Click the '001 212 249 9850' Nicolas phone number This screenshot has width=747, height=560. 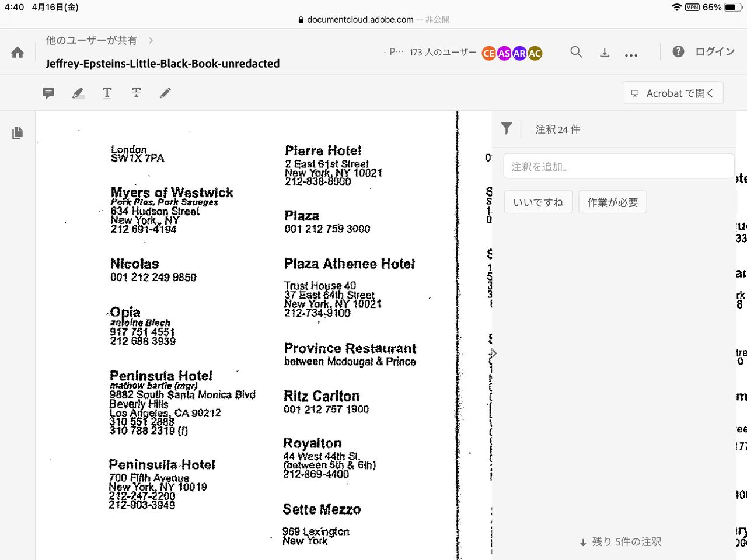153,277
